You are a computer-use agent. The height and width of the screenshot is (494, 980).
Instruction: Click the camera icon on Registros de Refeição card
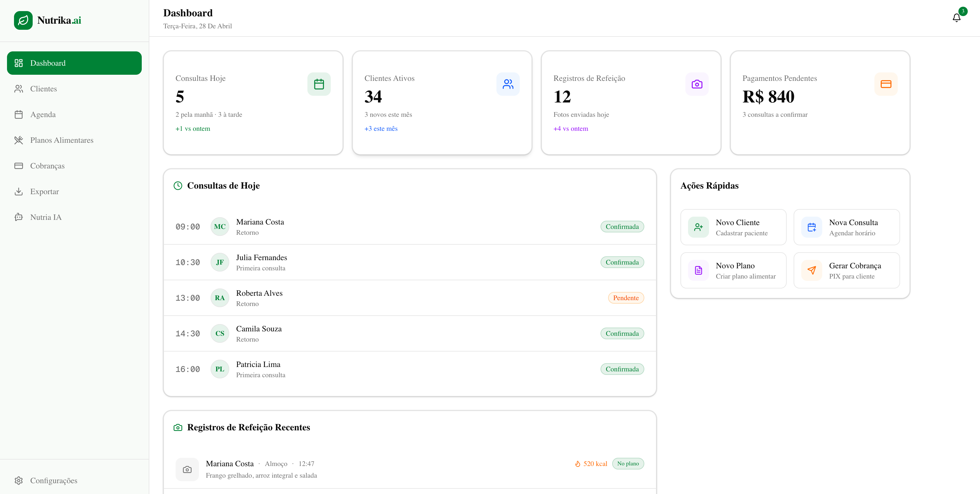pyautogui.click(x=697, y=84)
